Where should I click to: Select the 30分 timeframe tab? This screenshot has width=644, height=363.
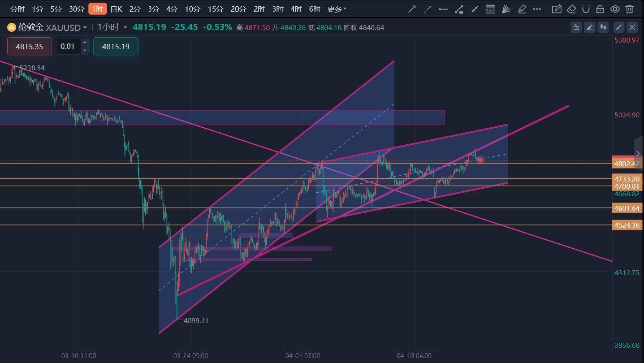point(76,9)
